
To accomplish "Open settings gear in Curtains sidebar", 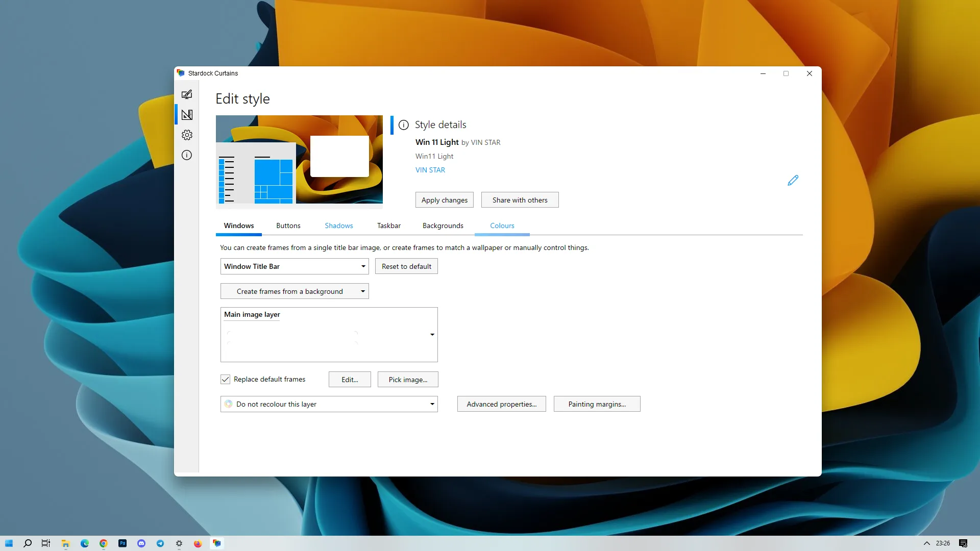I will [x=187, y=135].
